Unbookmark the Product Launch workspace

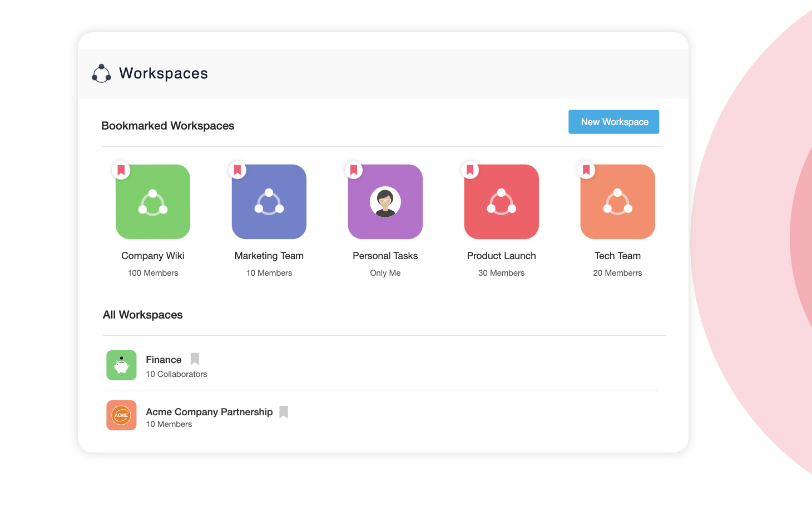pyautogui.click(x=470, y=170)
